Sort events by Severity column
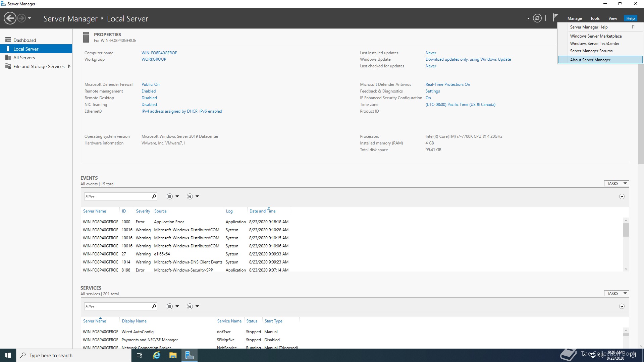Screen dimensions: 644x362 click(x=143, y=211)
